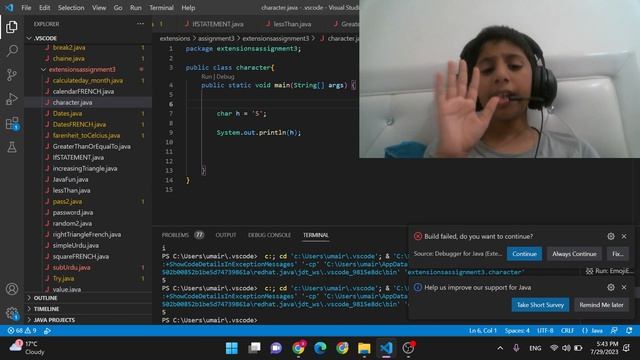Open calendarFRENCH.java in explorer
Screen dimensions: 640x360
tap(83, 91)
